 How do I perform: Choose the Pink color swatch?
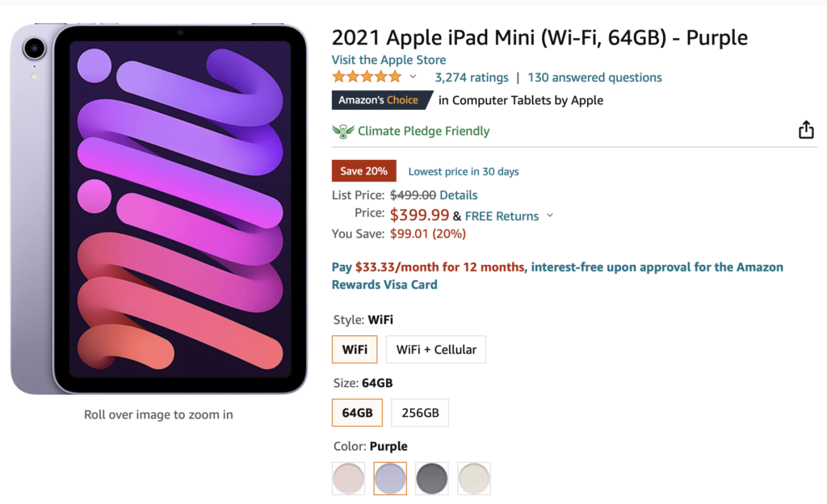348,478
